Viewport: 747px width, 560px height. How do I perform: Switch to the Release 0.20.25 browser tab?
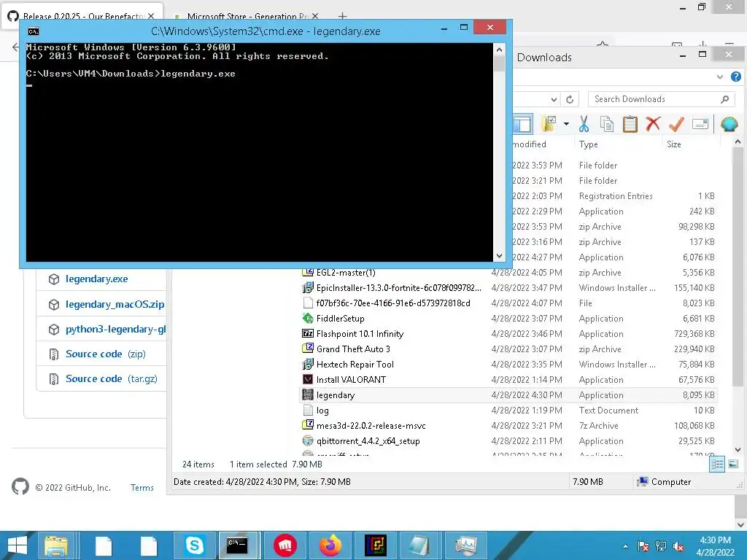pyautogui.click(x=82, y=15)
